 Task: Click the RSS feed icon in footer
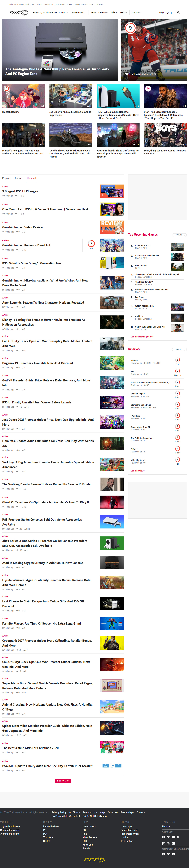pyautogui.click(x=168, y=843)
